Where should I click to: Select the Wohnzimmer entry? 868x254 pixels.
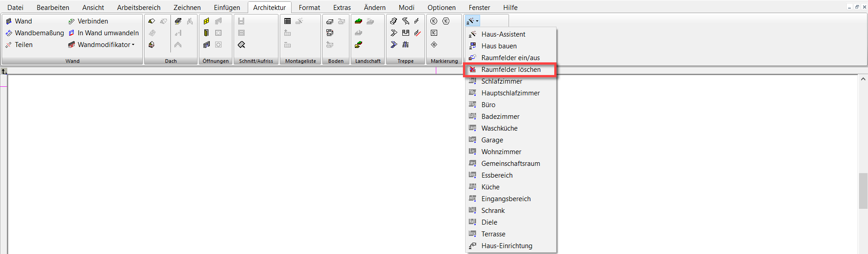tap(511, 152)
